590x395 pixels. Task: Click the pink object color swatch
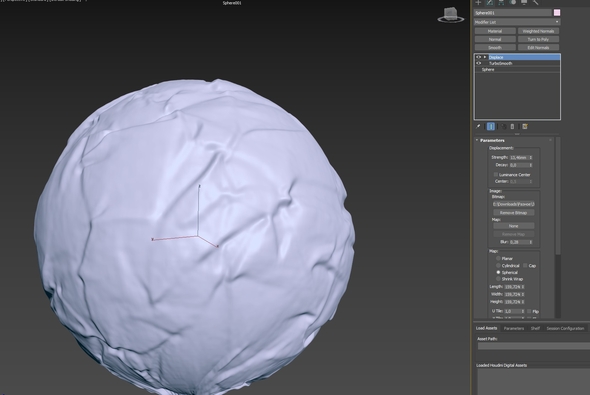[557, 13]
